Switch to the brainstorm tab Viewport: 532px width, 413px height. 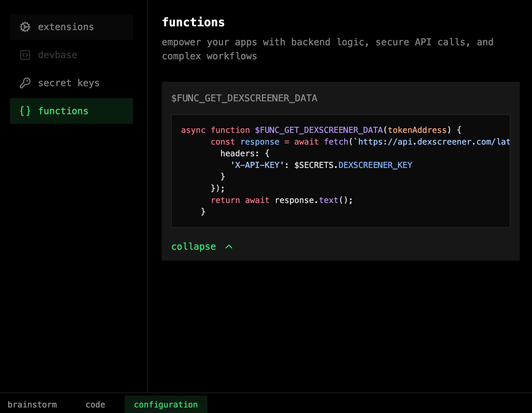coord(32,405)
